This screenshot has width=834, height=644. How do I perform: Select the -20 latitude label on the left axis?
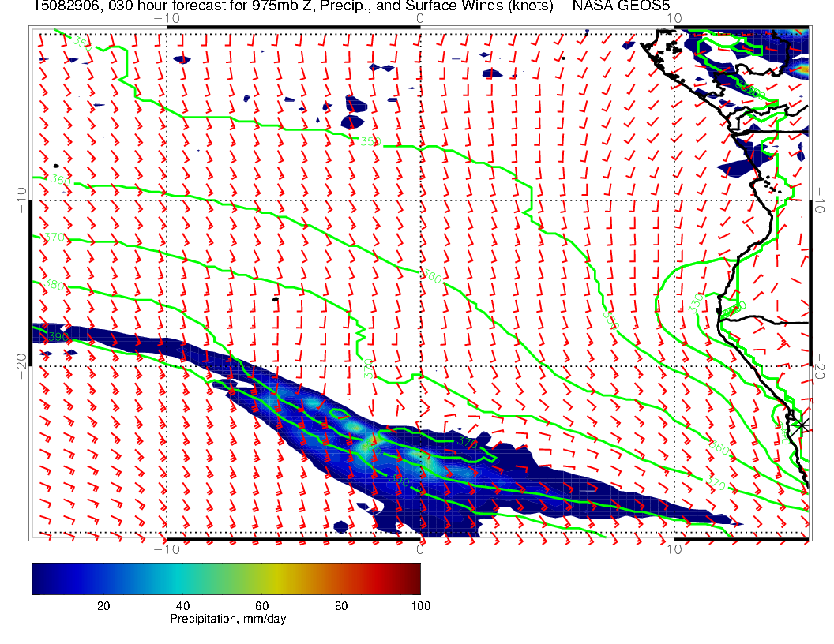point(21,360)
